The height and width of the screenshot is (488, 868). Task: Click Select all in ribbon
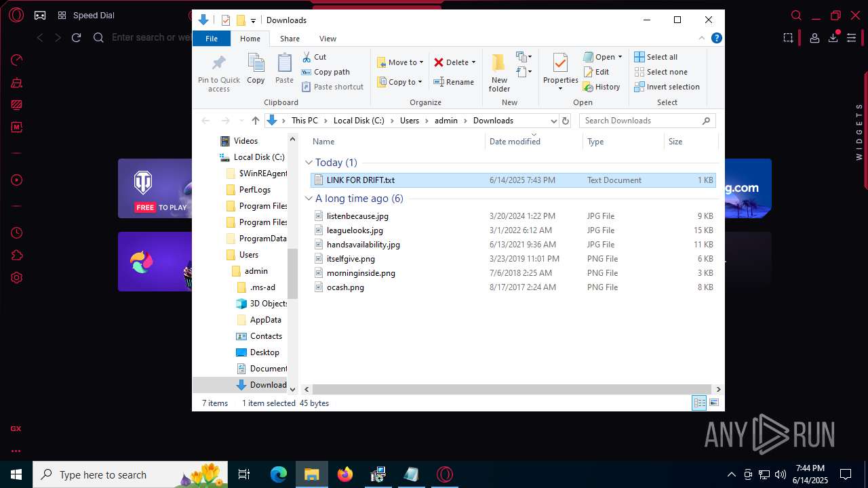pyautogui.click(x=656, y=57)
